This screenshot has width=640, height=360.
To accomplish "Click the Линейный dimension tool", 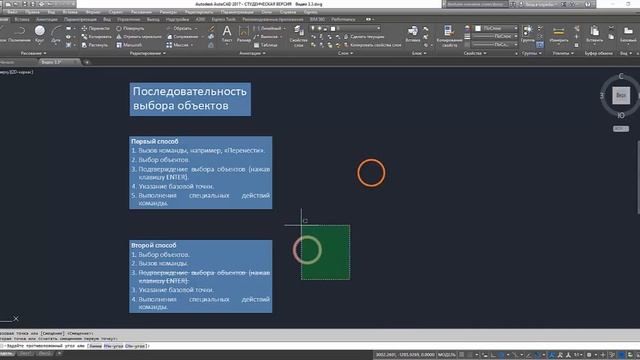I will (x=267, y=29).
